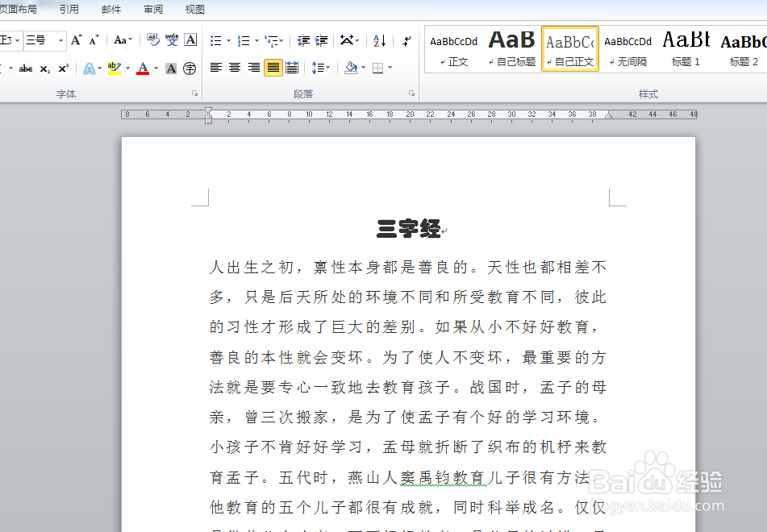Expand the highlight color dropdown arrow
This screenshot has height=532, width=767.
(x=127, y=69)
